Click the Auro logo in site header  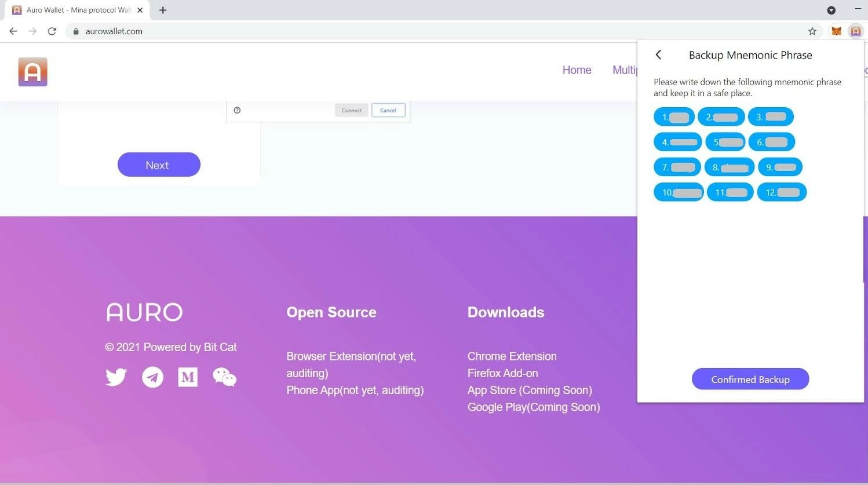point(32,72)
